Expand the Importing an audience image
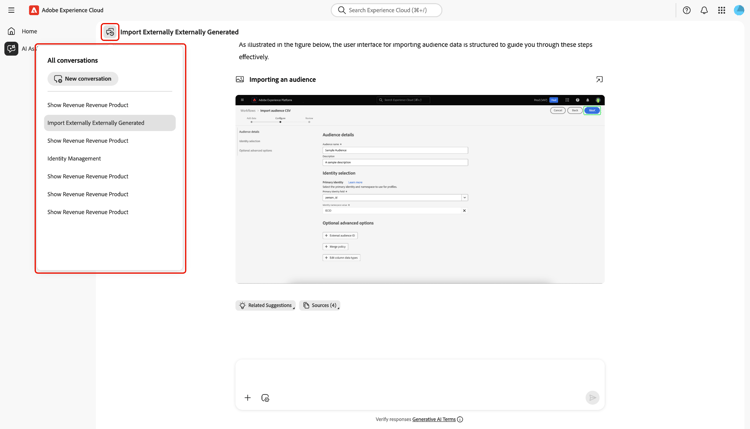The width and height of the screenshot is (750, 429). click(599, 79)
